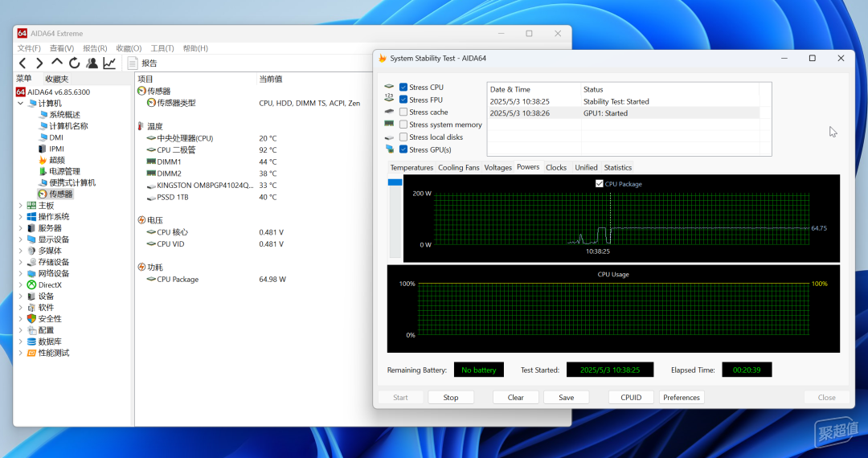Click the shield icon beside 安全性
The height and width of the screenshot is (458, 868).
(31, 319)
